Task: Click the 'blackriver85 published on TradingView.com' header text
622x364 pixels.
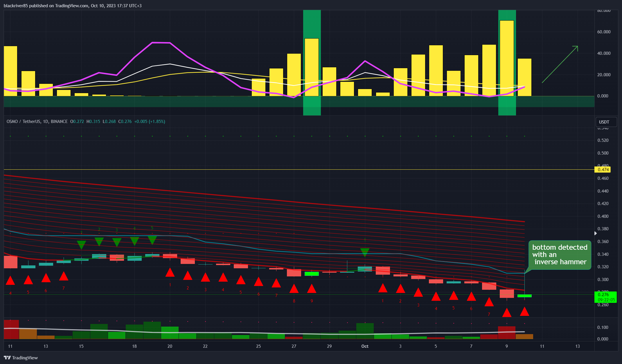Action: (x=46, y=6)
